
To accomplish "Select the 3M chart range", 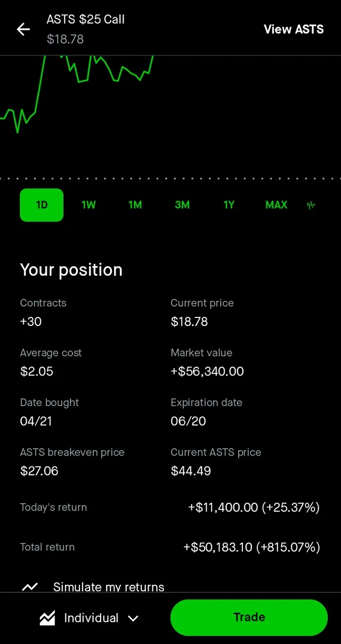I will click(x=182, y=205).
